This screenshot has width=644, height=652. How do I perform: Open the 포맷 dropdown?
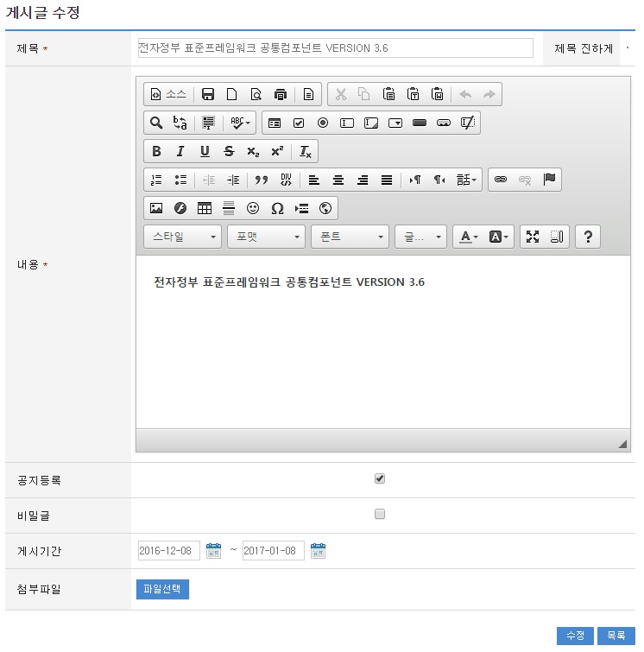tap(266, 237)
